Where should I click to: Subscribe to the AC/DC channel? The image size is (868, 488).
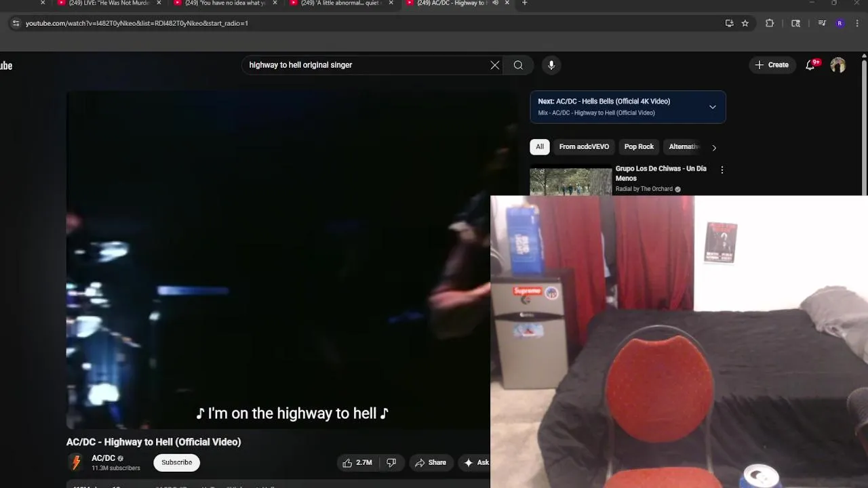pyautogui.click(x=176, y=462)
